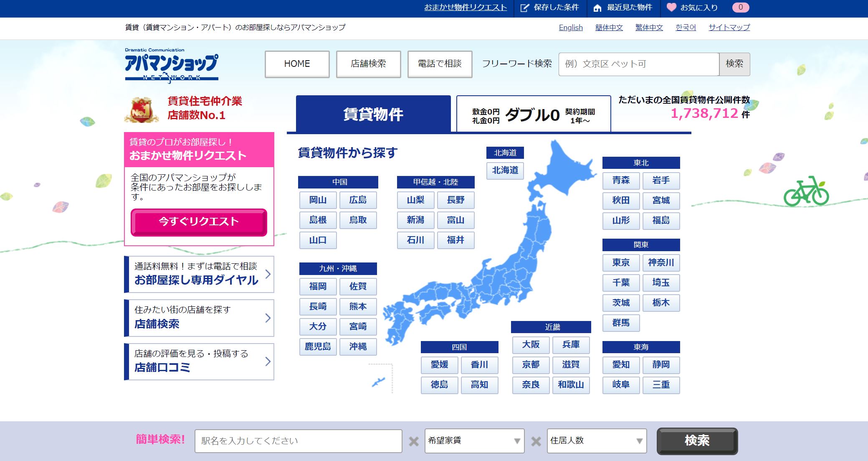Screen dimensions: 868x461
Task: Open おまかせ物件リクエスト top link
Action: coord(466,8)
